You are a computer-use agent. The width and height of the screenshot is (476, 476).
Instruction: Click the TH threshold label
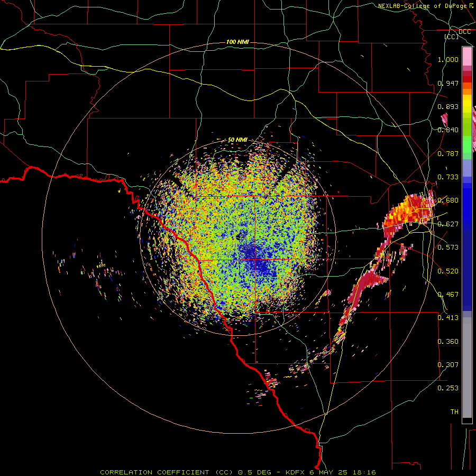(454, 412)
